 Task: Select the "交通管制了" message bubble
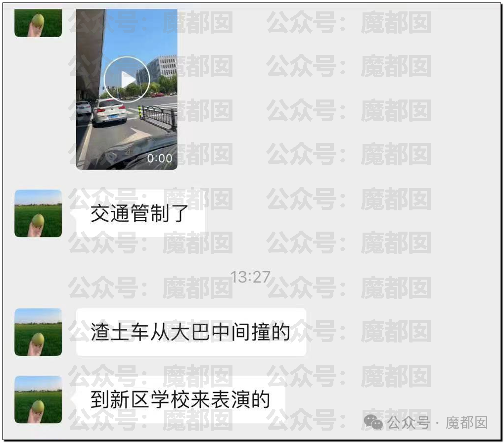coord(139,214)
